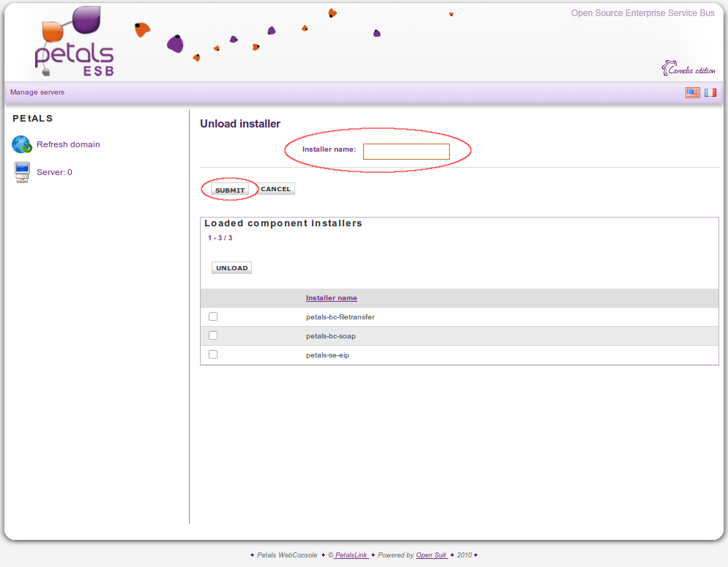The width and height of the screenshot is (728, 567).
Task: Tick the petals-bc-filetransfer checkbox
Action: (x=213, y=316)
